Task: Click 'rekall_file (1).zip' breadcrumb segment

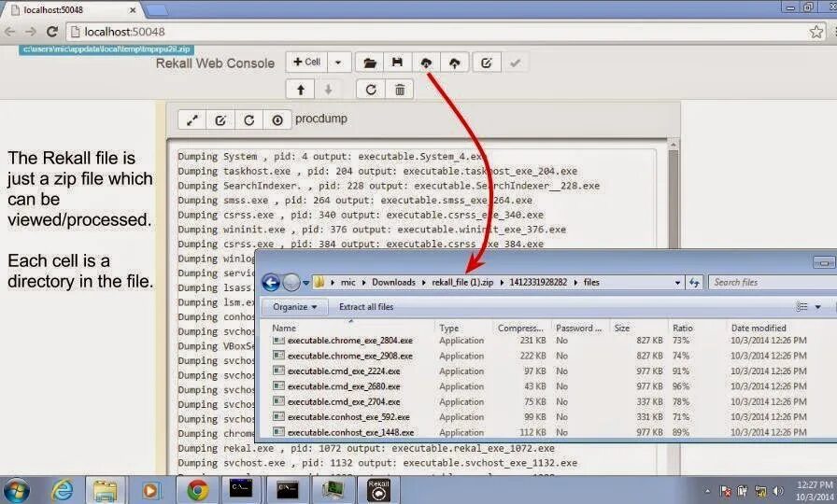Action: point(462,282)
